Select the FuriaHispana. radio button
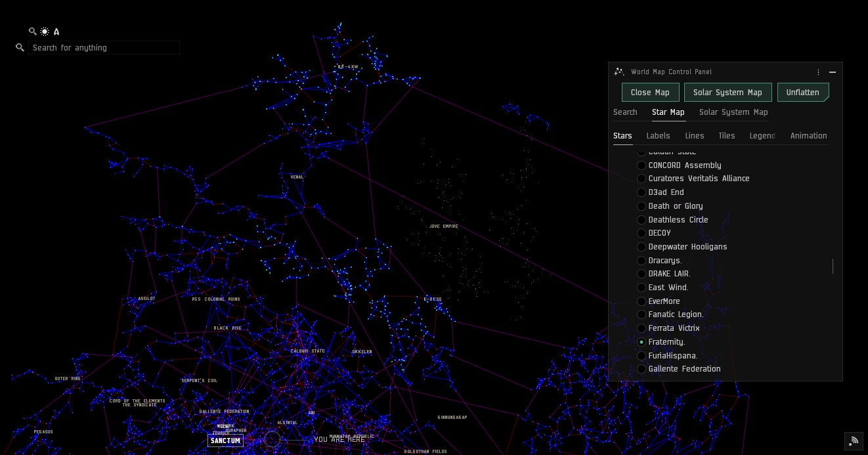This screenshot has height=455, width=868. pyautogui.click(x=641, y=356)
